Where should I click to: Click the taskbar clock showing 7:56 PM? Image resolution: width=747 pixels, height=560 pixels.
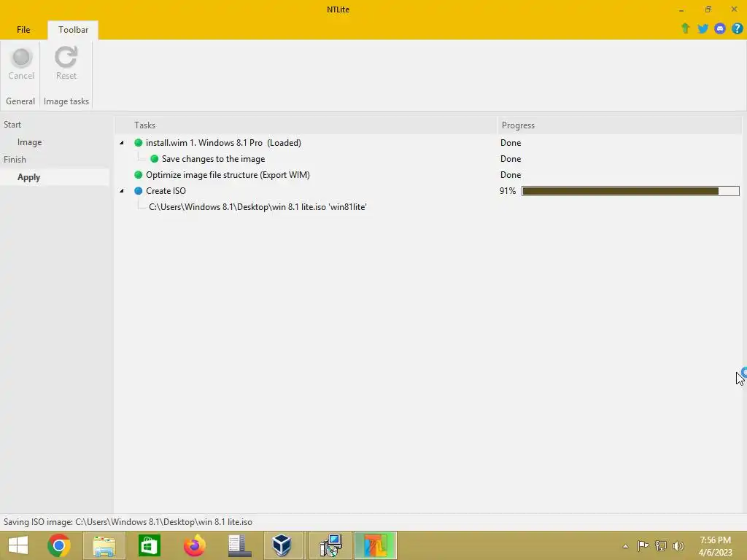tap(715, 546)
